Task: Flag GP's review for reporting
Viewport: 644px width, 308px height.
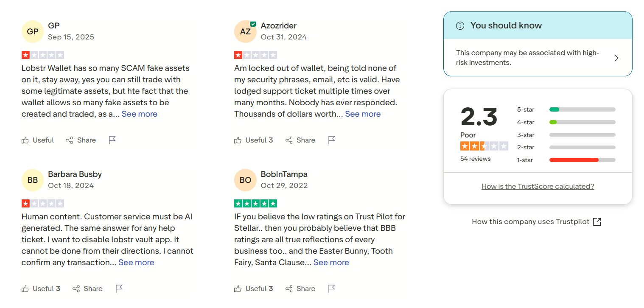Action: click(112, 140)
